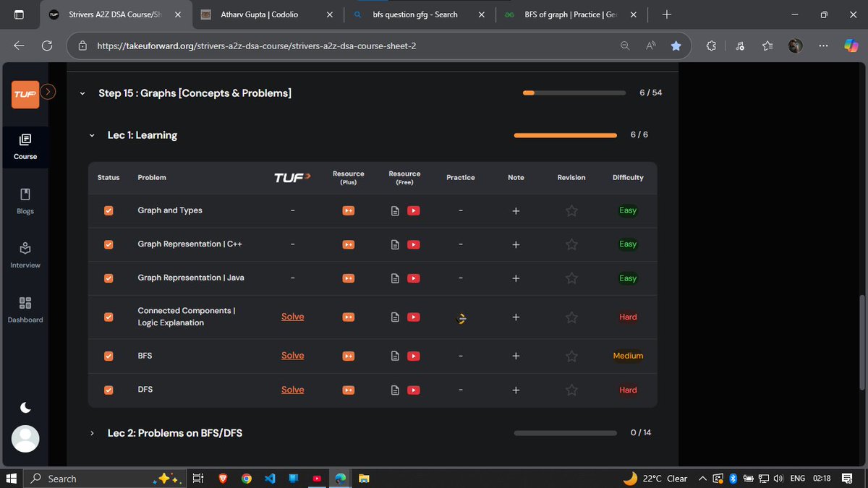Image resolution: width=868 pixels, height=488 pixels.
Task: Switch to the bfs question gfg tab
Action: pyautogui.click(x=418, y=14)
